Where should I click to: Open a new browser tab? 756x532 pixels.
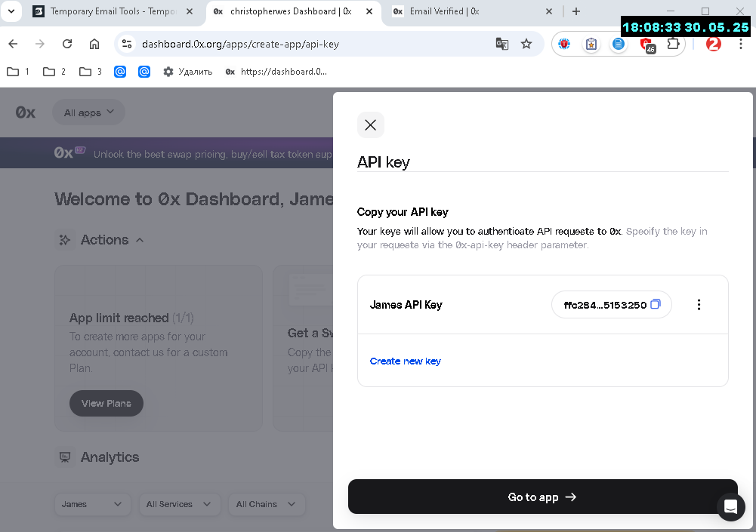(576, 11)
